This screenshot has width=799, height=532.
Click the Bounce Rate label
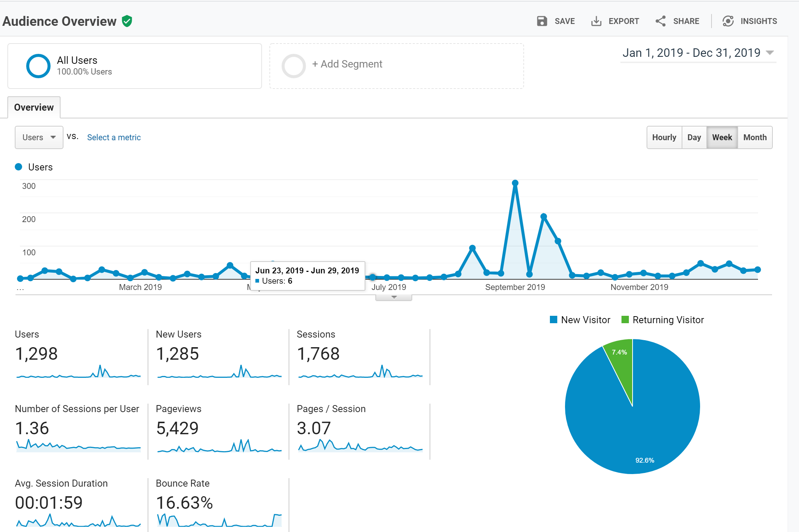(183, 483)
